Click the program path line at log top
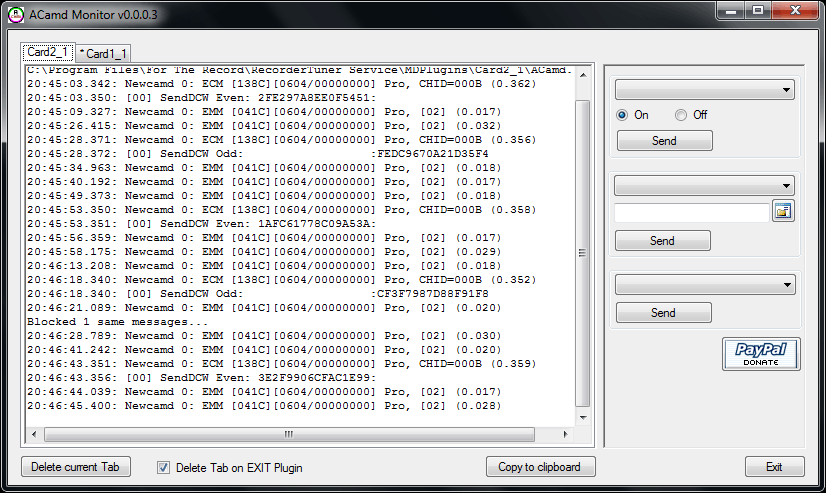 point(300,71)
